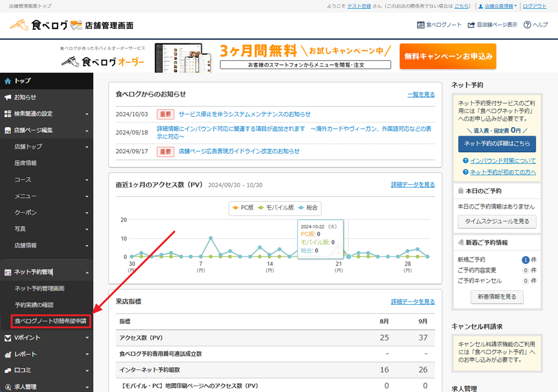This screenshot has height=392, width=558.
Task: Click the 10/03 重要 notice tag
Action: [166, 114]
